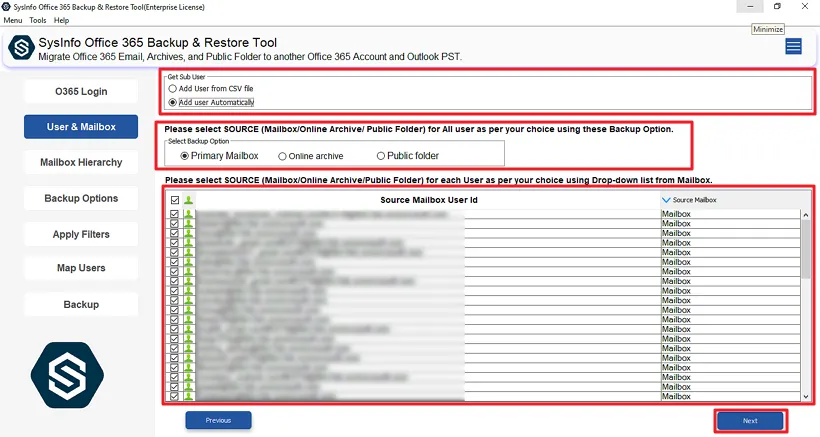Click the Previous button
Image resolution: width=820 pixels, height=437 pixels.
(219, 420)
